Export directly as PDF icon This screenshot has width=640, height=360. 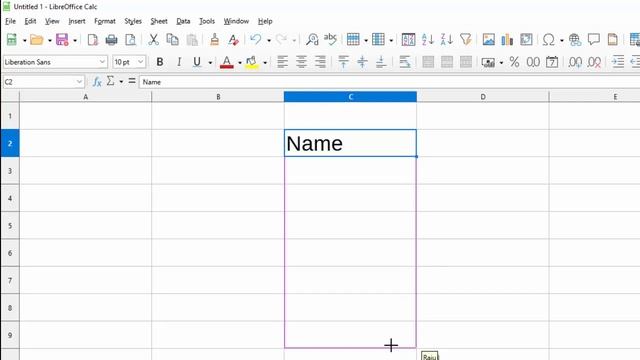coord(93,40)
